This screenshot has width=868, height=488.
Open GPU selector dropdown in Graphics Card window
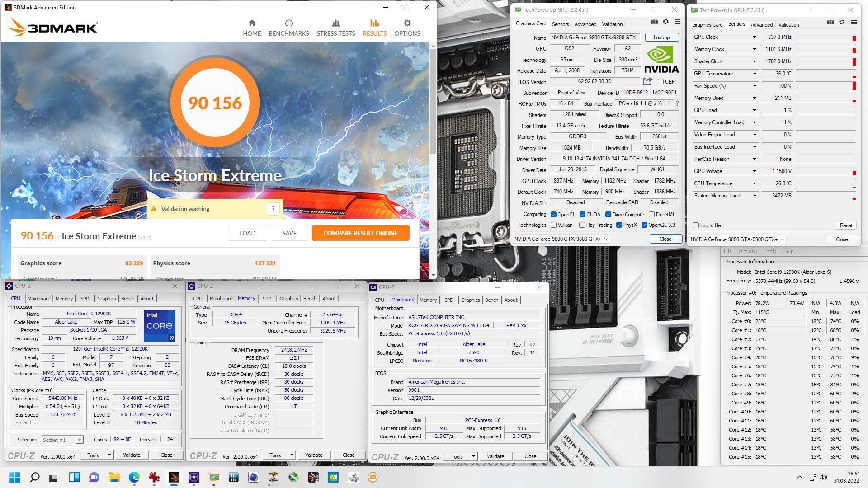pyautogui.click(x=561, y=239)
